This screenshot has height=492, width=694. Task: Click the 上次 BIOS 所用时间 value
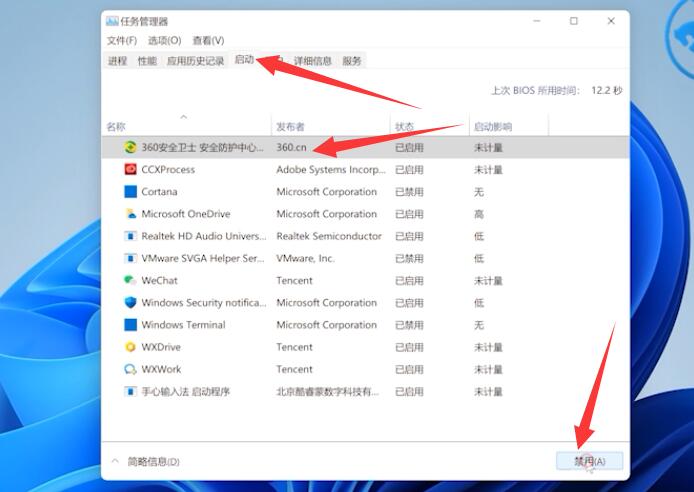(607, 90)
